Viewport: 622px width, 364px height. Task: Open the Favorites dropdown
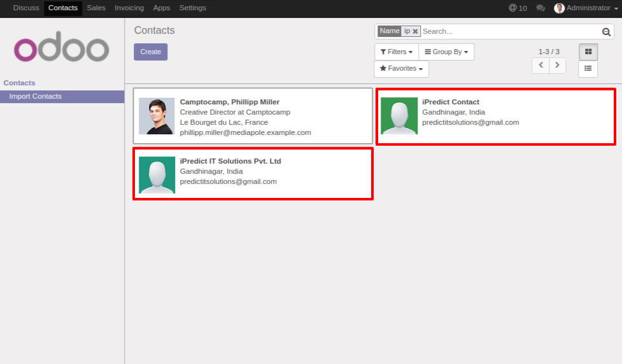tap(401, 68)
